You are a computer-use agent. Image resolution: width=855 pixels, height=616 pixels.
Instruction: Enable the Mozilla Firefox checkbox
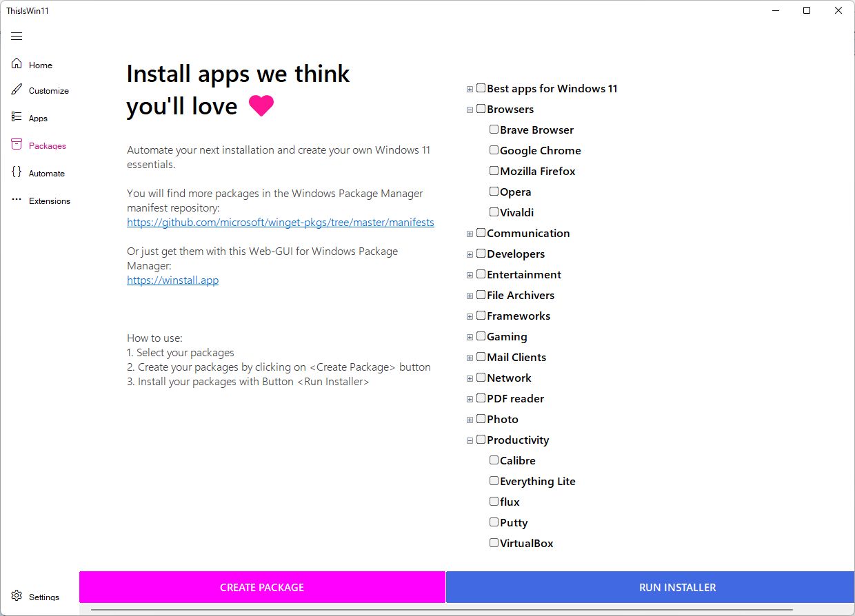click(494, 171)
